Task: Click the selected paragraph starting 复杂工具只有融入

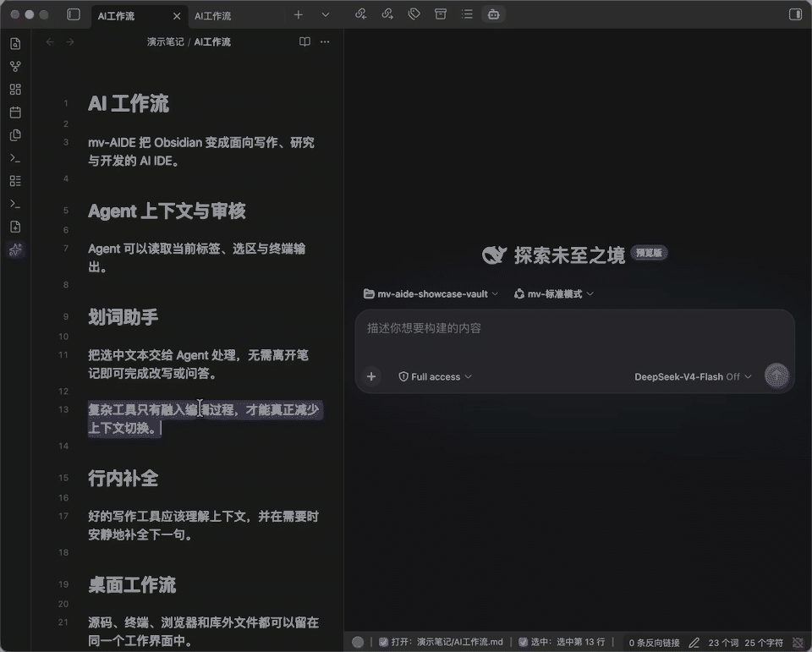Action: pos(205,419)
